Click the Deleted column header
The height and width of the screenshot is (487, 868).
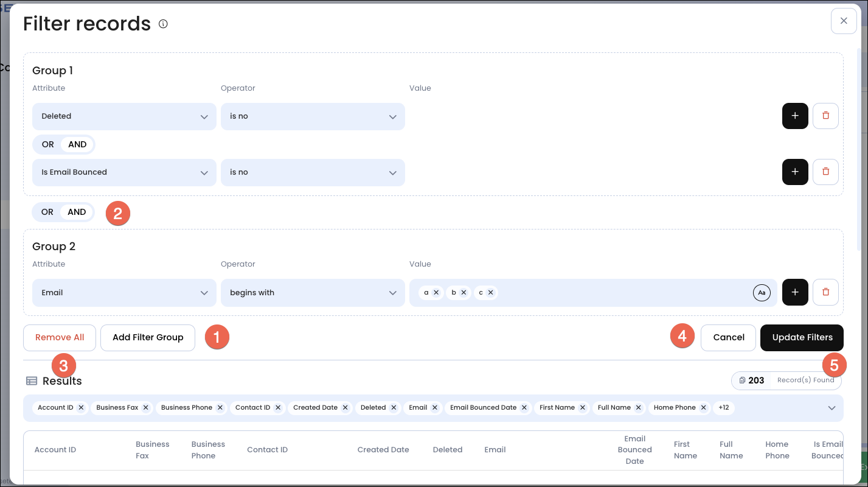click(x=448, y=450)
